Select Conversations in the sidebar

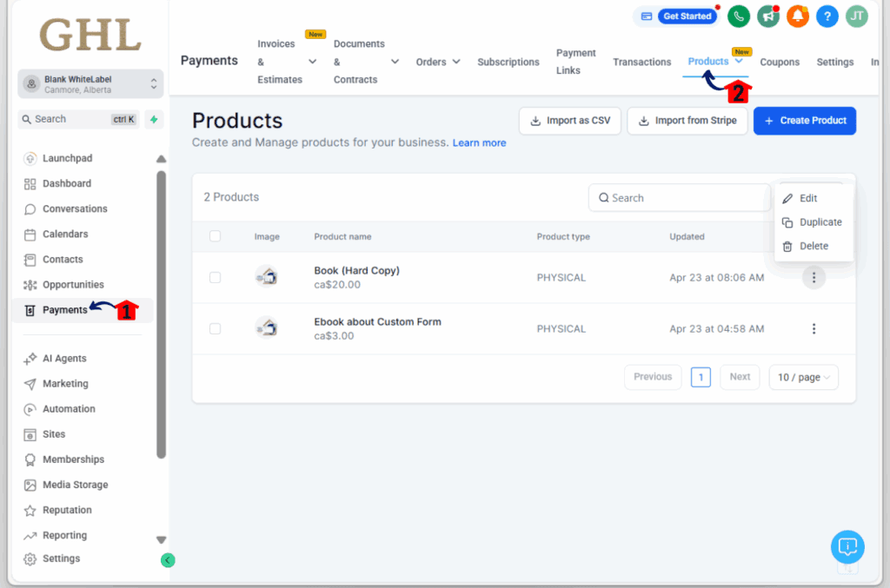(68, 208)
